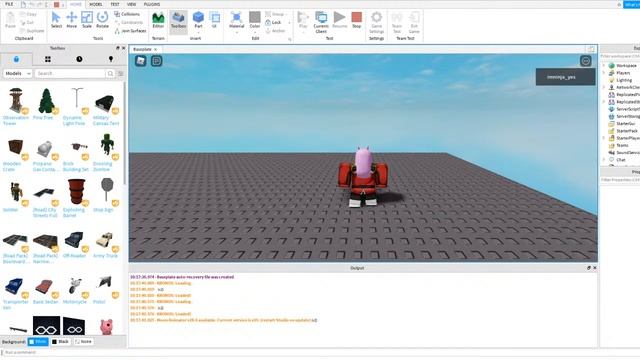Open the Material picker
Viewport: 640px width, 360px height.
[236, 20]
